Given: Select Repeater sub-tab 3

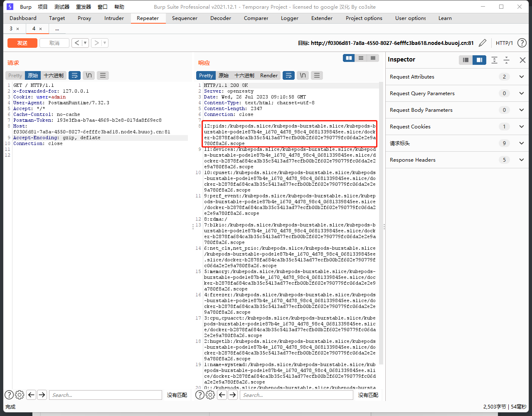Looking at the screenshot, I should [x=11, y=29].
